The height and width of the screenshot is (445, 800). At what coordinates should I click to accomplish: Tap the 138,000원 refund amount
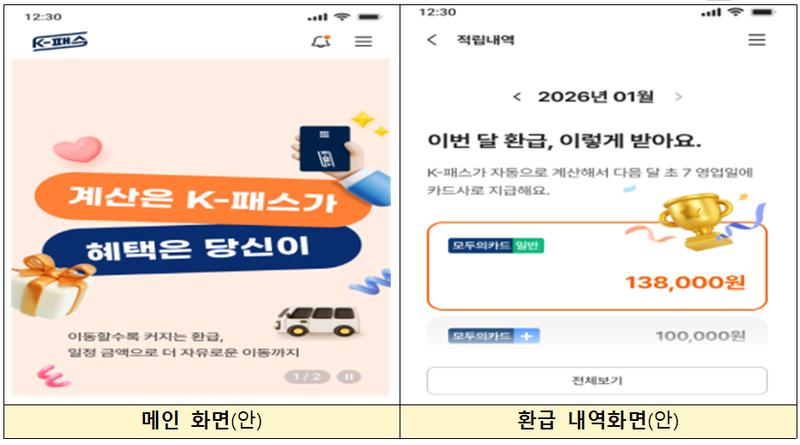(685, 282)
